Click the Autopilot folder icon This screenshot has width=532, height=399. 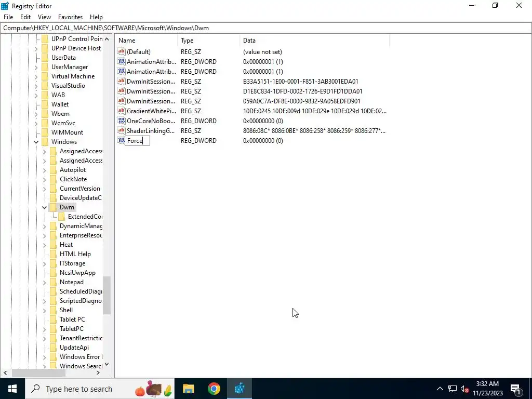54,170
